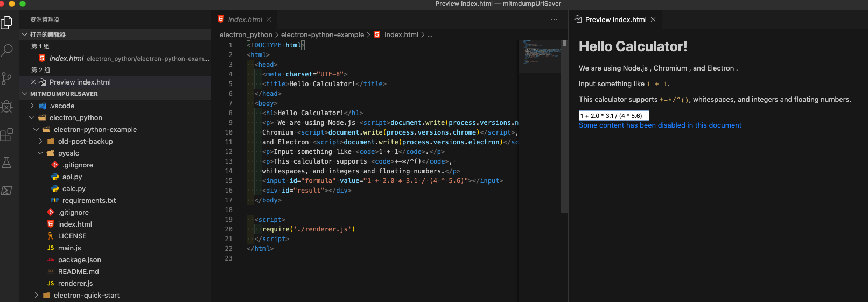Open the Search view in activity bar
868x302 pixels.
click(6, 51)
